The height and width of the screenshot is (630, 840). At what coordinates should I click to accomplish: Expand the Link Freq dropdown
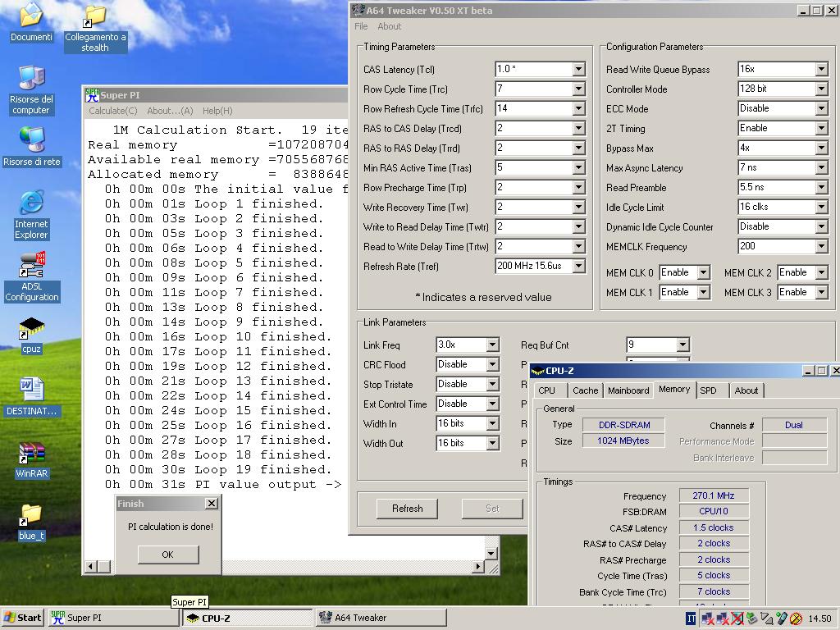(493, 345)
